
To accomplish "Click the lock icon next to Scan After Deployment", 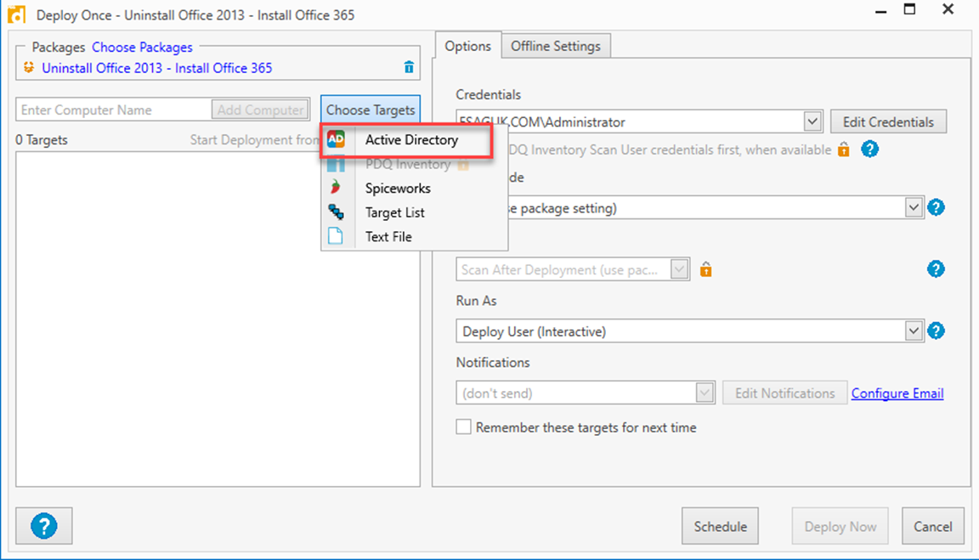I will [x=705, y=269].
